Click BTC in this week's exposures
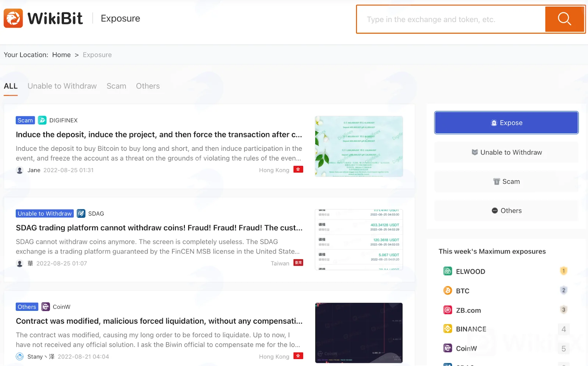588x366 pixels. coord(463,291)
